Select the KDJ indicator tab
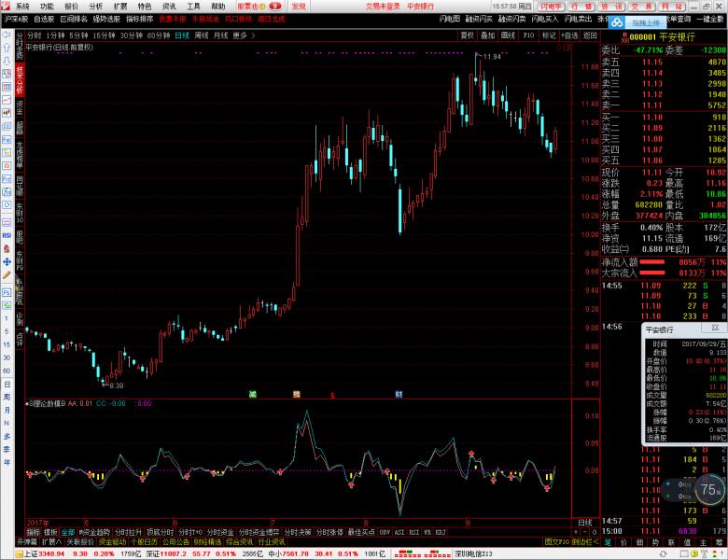Screen dimensions: 728x560 441,532
